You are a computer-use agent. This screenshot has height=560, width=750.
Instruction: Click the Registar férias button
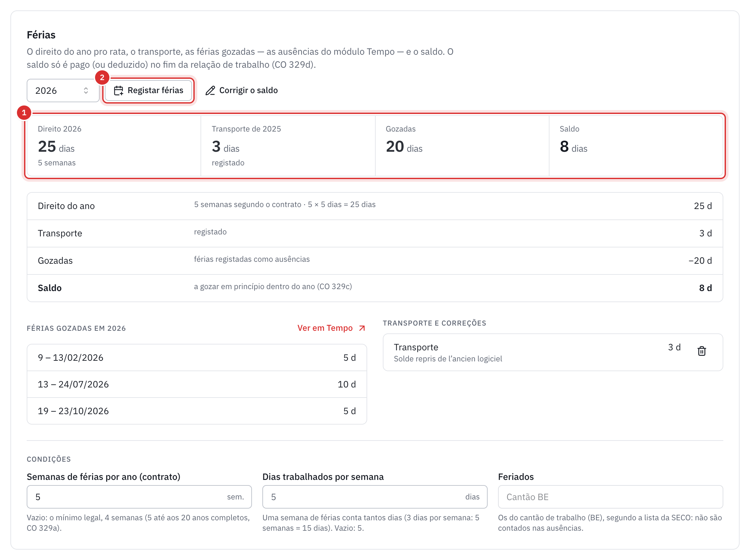pos(148,91)
